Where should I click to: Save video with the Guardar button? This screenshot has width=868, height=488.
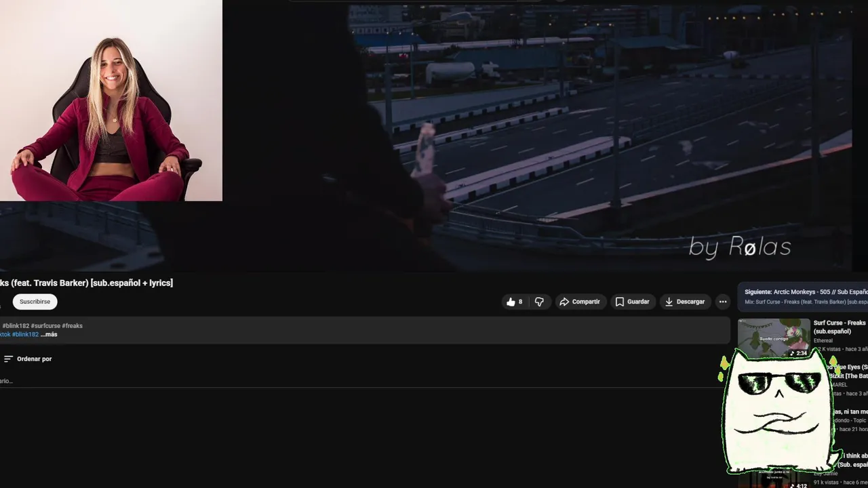[632, 302]
